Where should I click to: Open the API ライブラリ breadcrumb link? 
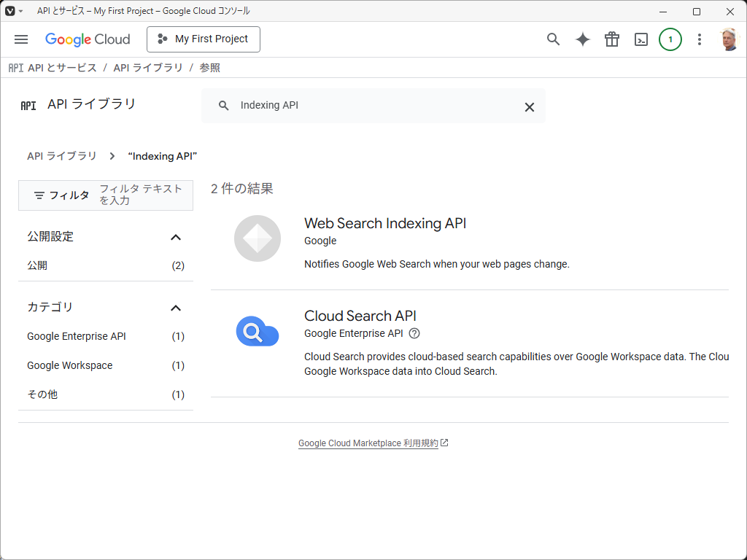tap(61, 155)
